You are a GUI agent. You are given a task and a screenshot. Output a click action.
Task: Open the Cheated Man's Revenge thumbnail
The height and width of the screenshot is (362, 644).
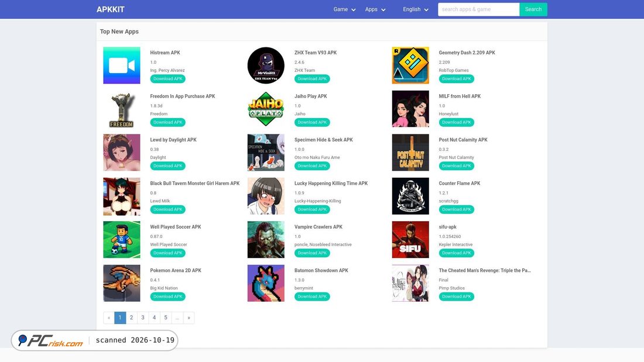point(410,283)
